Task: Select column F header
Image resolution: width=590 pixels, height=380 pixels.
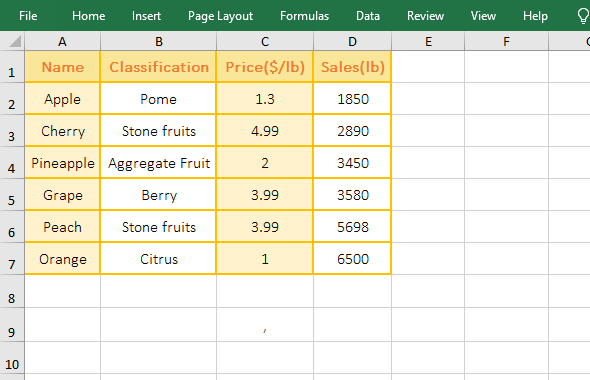Action: click(506, 41)
